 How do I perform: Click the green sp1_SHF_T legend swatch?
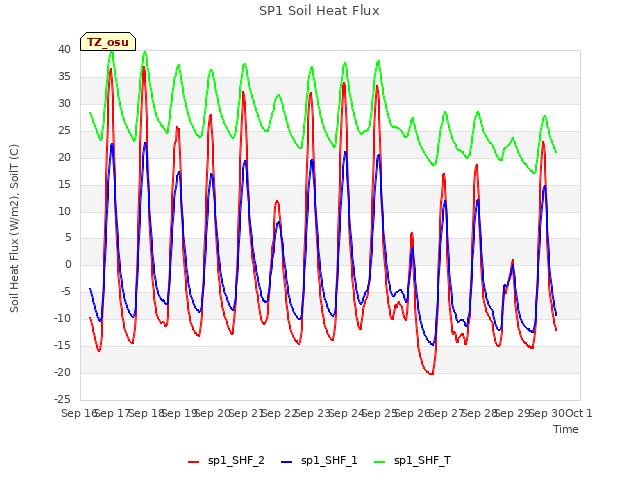click(x=380, y=462)
